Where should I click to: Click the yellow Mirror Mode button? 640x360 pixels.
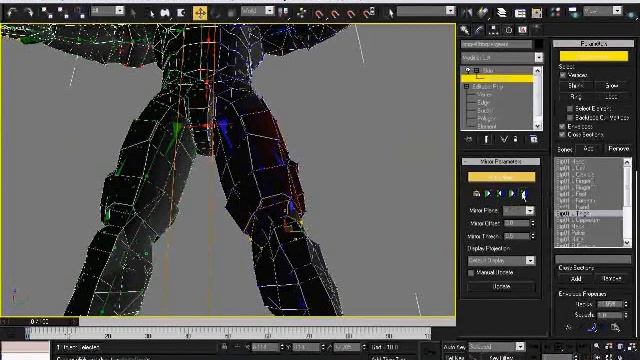pyautogui.click(x=501, y=177)
